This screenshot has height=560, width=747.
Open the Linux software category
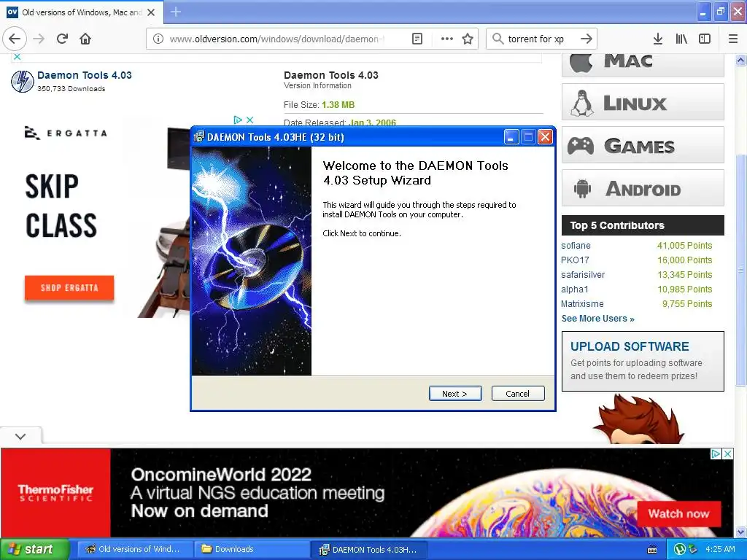[x=643, y=102]
